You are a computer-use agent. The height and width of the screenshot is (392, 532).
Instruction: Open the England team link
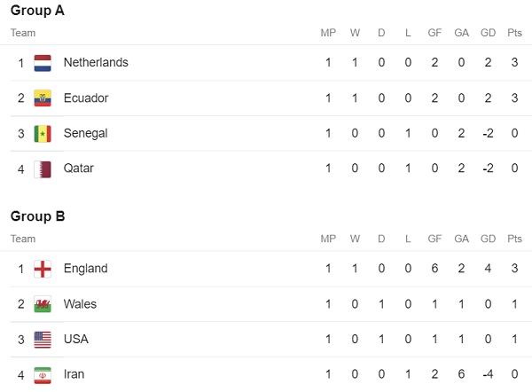(85, 269)
